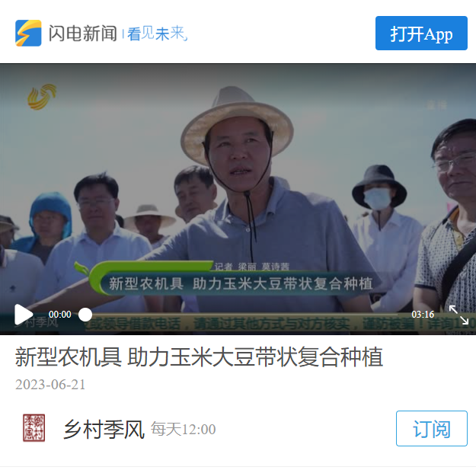This screenshot has width=476, height=470.
Task: Click the 每天12:00 schedule text
Action: (184, 430)
